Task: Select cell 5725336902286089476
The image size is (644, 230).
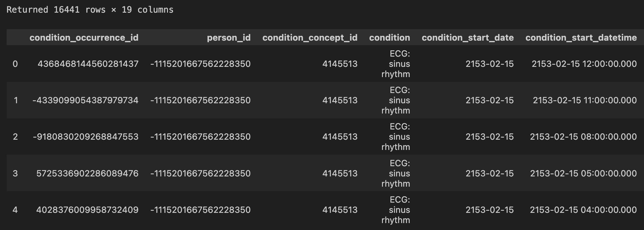Action: 87,173
